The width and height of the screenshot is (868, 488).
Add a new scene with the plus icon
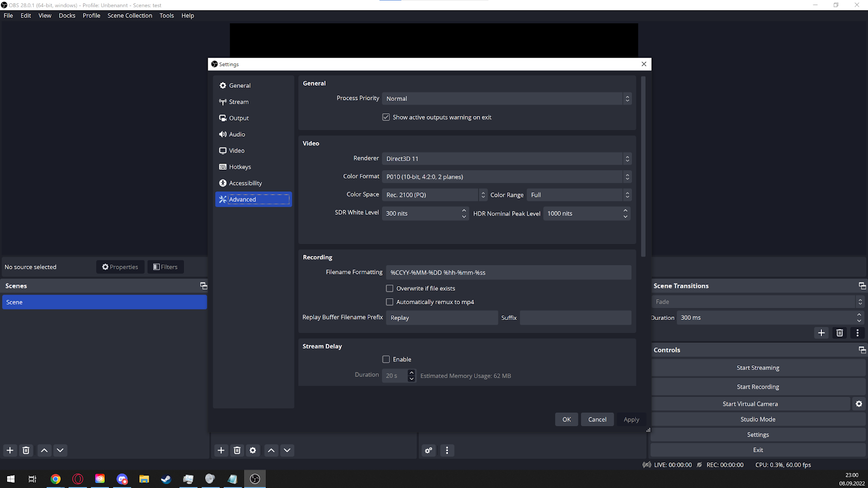coord(10,450)
